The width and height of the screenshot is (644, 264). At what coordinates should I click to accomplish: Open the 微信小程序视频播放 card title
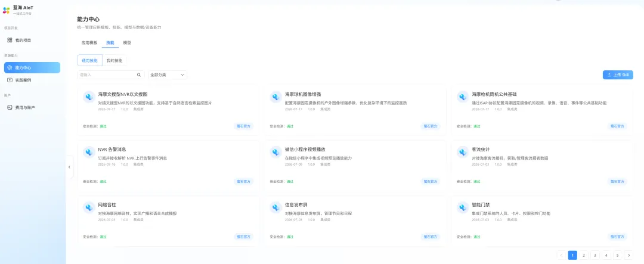(305, 150)
